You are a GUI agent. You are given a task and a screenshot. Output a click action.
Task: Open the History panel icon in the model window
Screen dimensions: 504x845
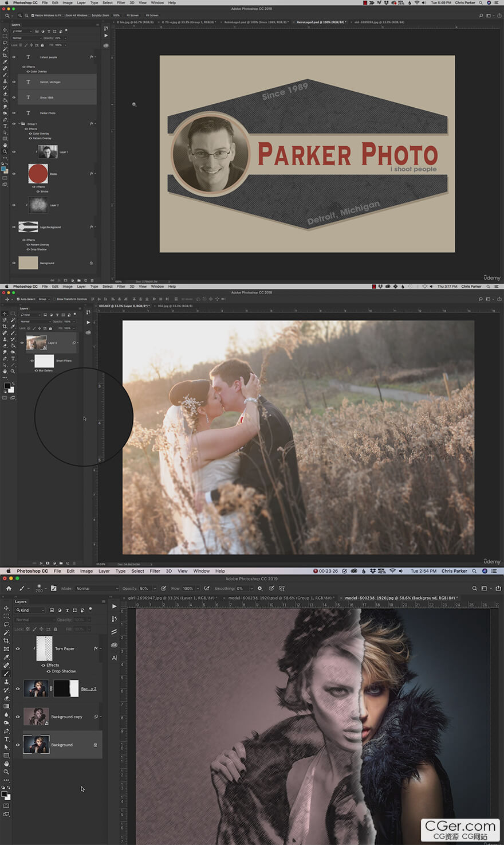114,619
